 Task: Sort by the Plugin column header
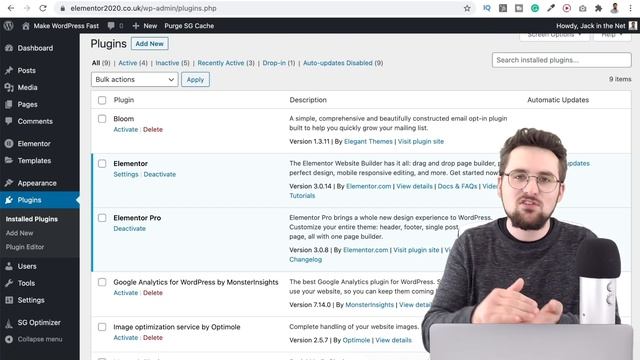coord(124,100)
